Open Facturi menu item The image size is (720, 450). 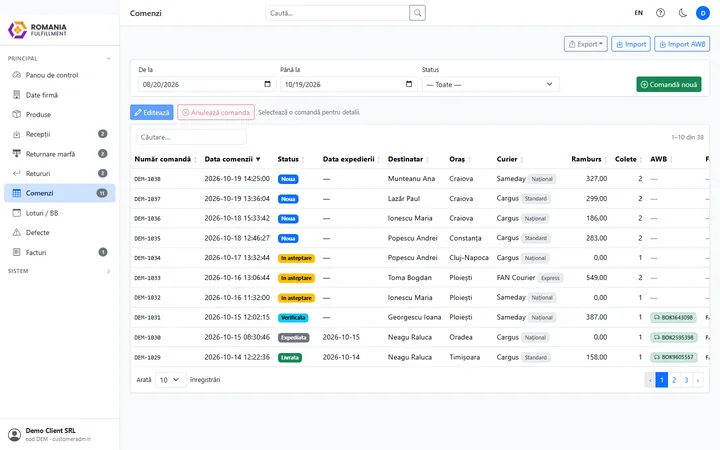coord(60,252)
